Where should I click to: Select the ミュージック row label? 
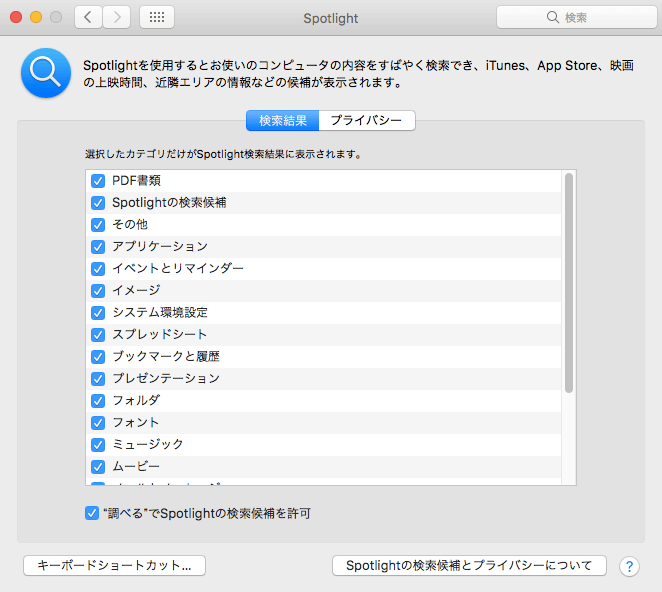coord(148,444)
